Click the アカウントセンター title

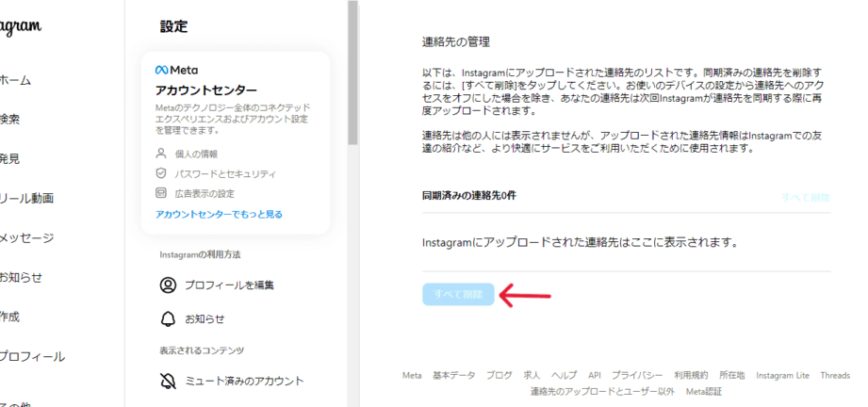206,90
